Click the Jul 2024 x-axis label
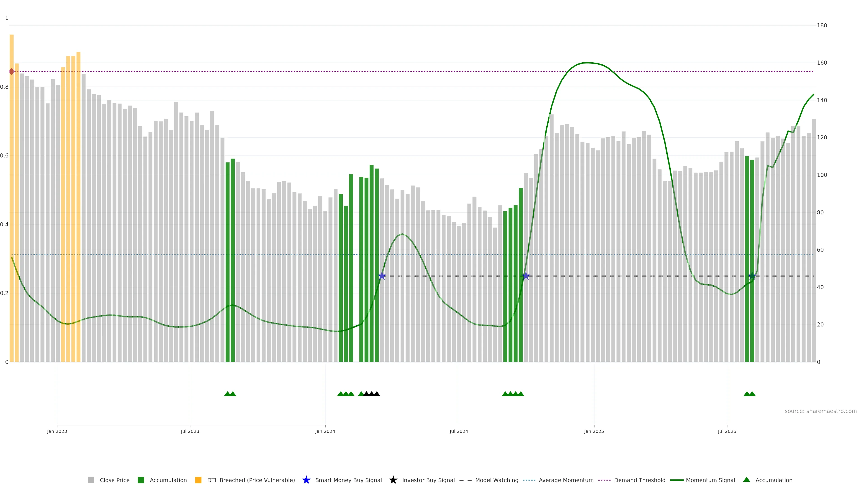The height and width of the screenshot is (488, 868). pyautogui.click(x=459, y=431)
